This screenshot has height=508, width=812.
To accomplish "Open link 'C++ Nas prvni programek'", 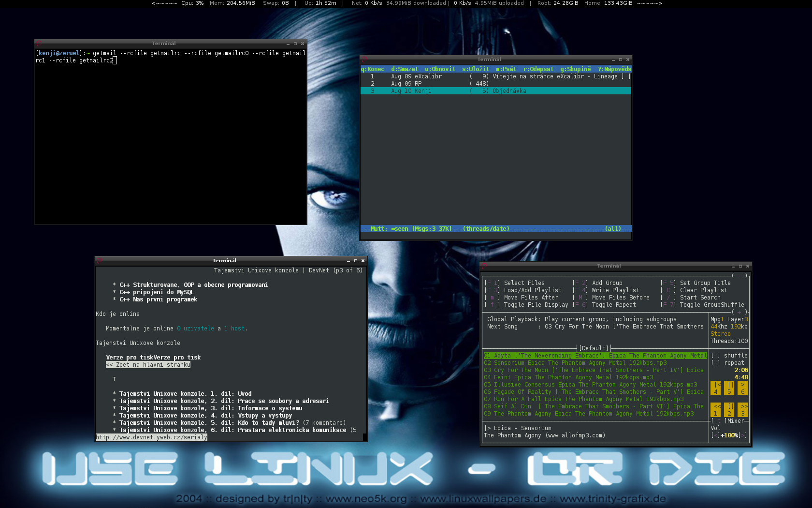I will point(159,299).
